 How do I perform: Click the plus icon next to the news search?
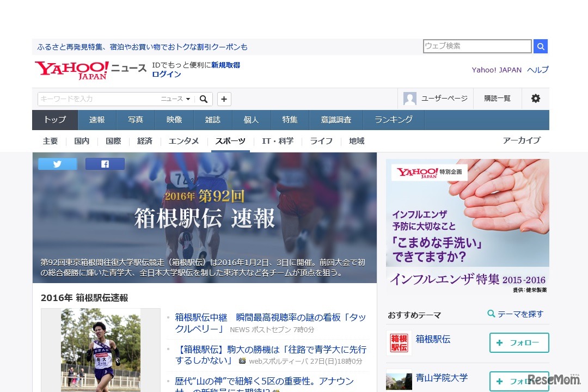224,99
